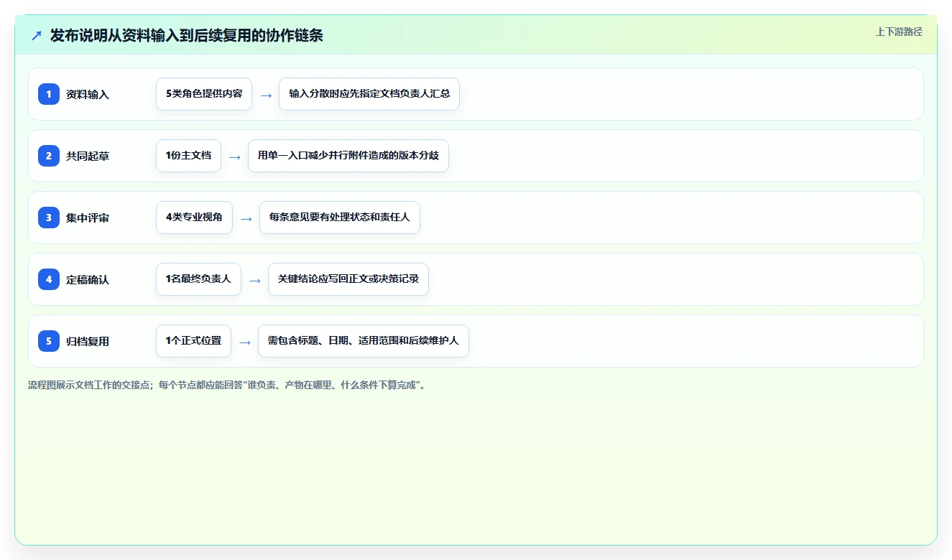
Task: Click the 定稿确认 step label
Action: pyautogui.click(x=88, y=279)
